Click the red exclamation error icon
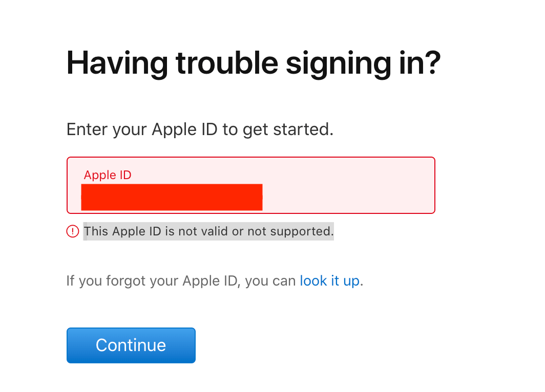 (x=73, y=231)
